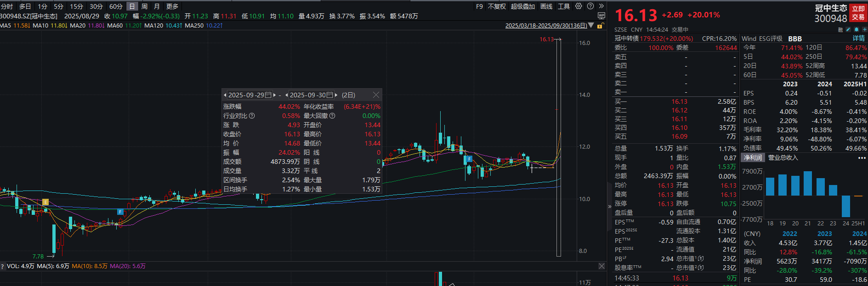The height and width of the screenshot is (286, 868).
Task: Expand the double-chevron toolbar overflow
Action: (x=601, y=6)
